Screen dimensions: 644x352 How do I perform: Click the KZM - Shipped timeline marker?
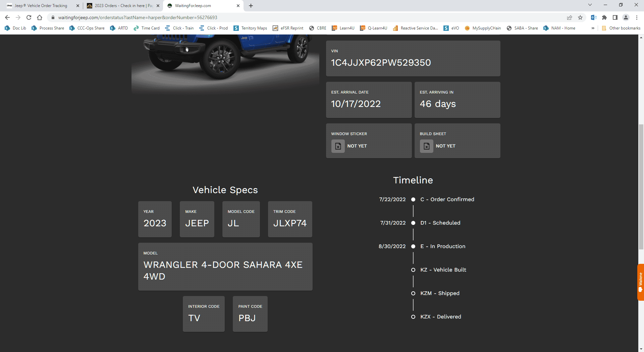coord(413,293)
